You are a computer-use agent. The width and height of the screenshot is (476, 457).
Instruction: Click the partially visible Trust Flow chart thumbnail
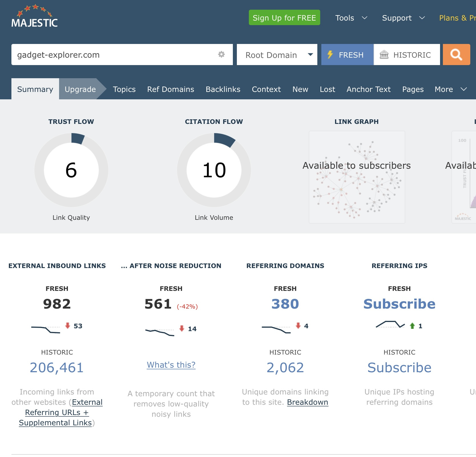click(464, 177)
